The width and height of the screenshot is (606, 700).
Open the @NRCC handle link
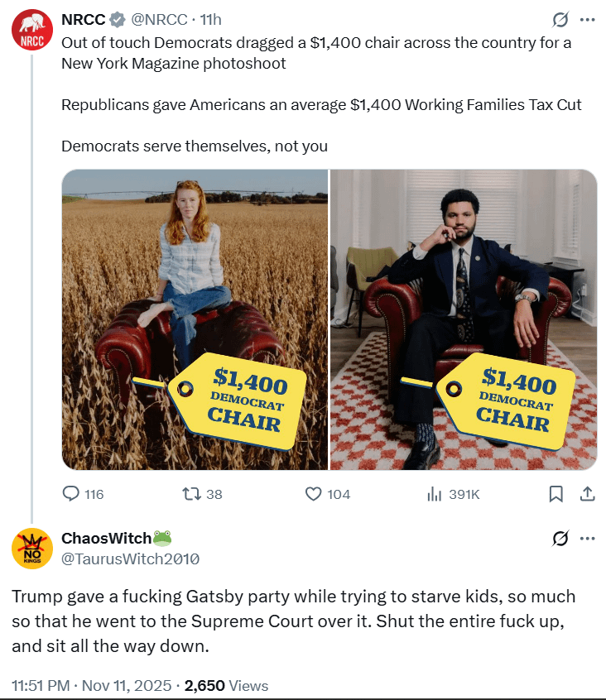(159, 20)
